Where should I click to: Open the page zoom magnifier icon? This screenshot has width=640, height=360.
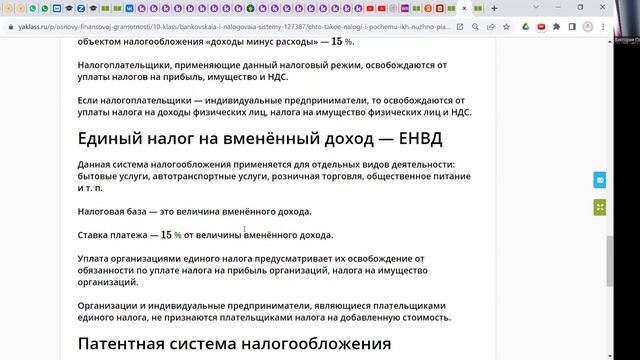tap(475, 27)
